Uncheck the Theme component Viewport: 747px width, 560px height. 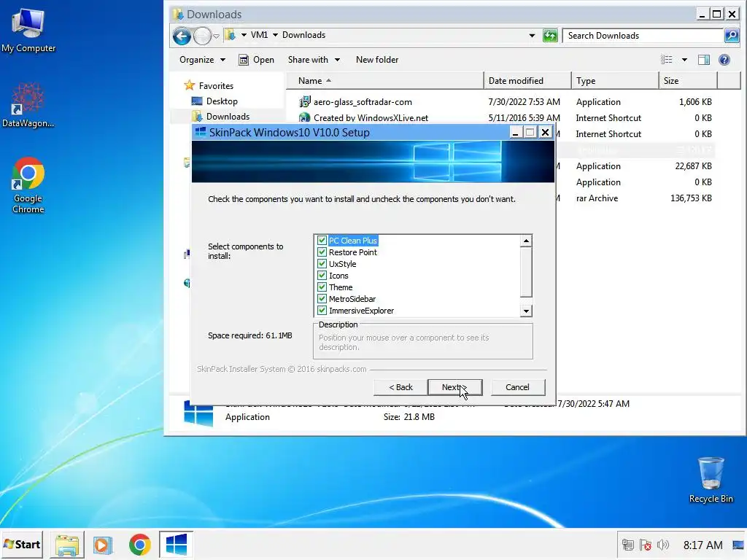[322, 287]
